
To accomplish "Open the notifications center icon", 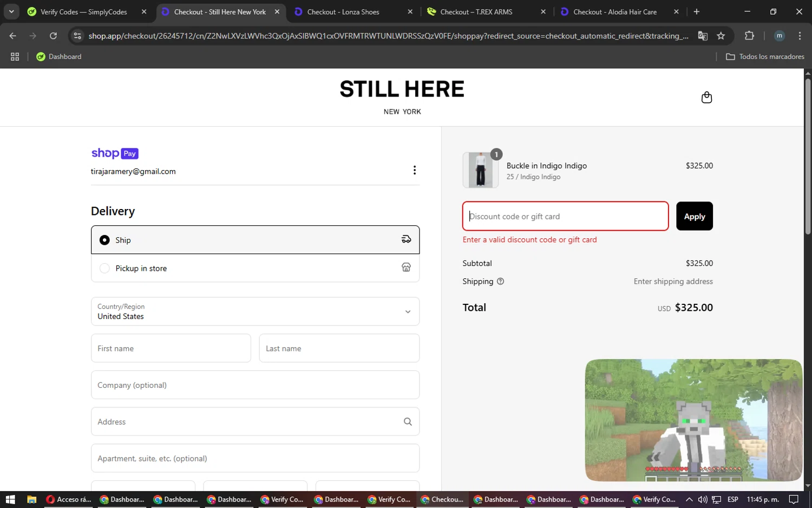I will tap(794, 499).
